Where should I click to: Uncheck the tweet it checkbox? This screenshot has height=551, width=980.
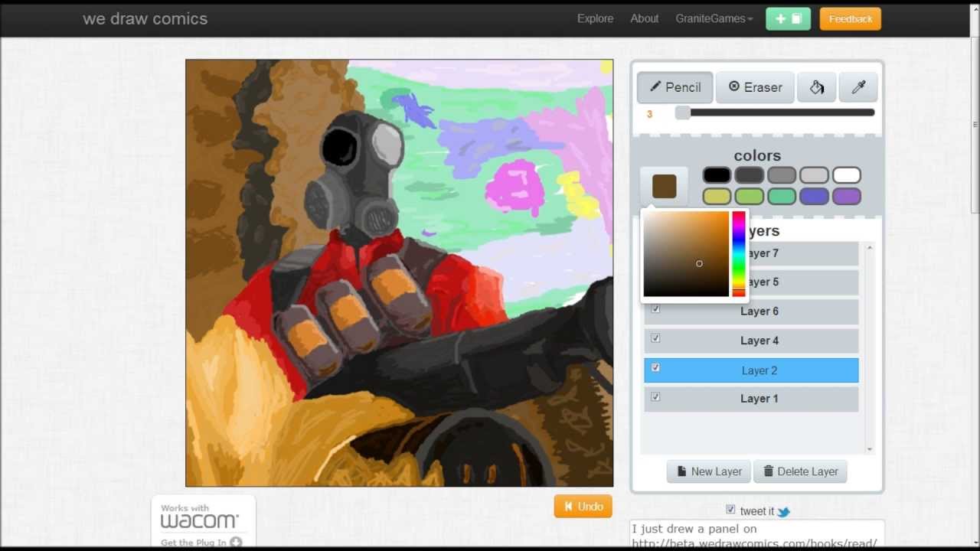pyautogui.click(x=730, y=510)
